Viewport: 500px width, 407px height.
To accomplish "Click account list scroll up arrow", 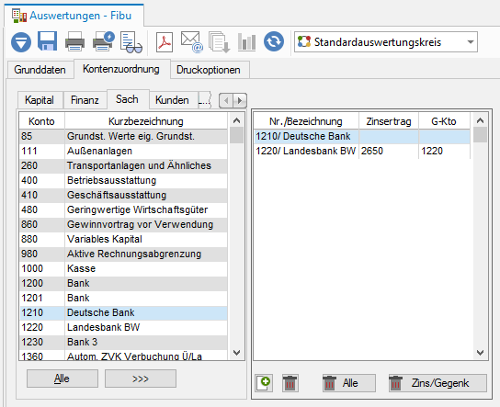I will click(x=236, y=120).
